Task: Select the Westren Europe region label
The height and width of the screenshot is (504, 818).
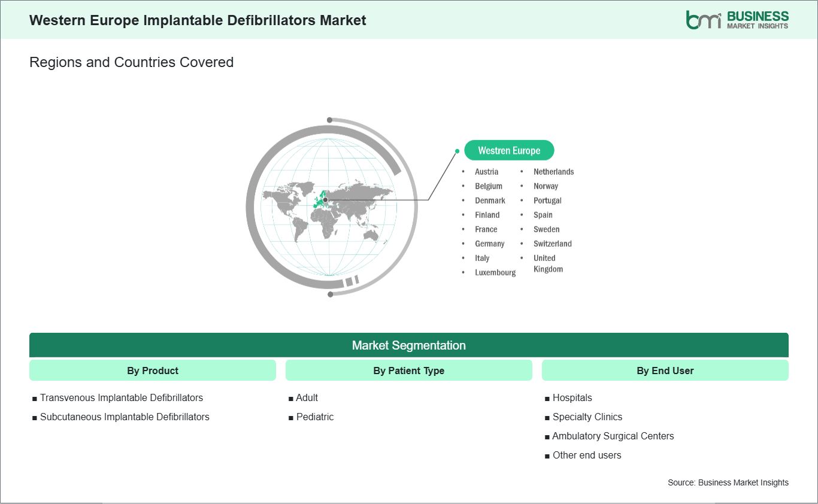Action: click(x=509, y=151)
